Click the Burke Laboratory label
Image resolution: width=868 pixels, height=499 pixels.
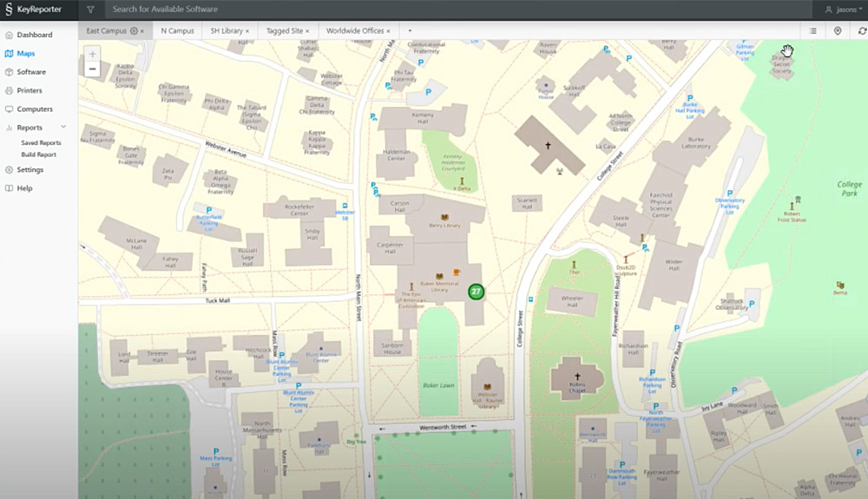696,142
